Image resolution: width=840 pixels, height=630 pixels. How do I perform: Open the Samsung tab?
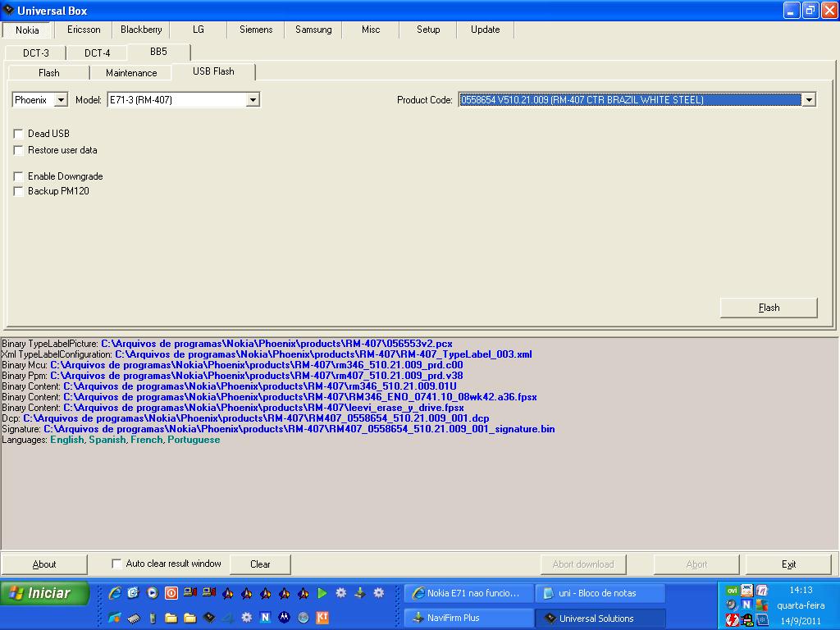(313, 30)
